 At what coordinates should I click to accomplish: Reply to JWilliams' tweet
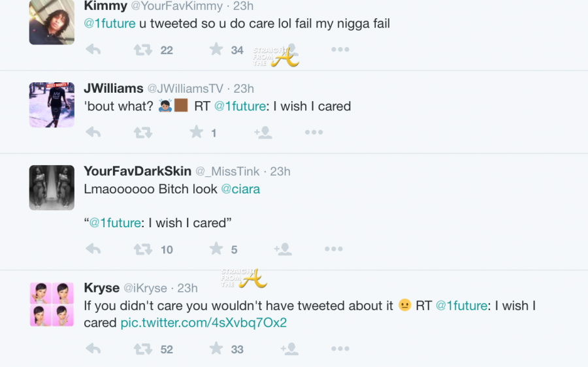pos(93,133)
